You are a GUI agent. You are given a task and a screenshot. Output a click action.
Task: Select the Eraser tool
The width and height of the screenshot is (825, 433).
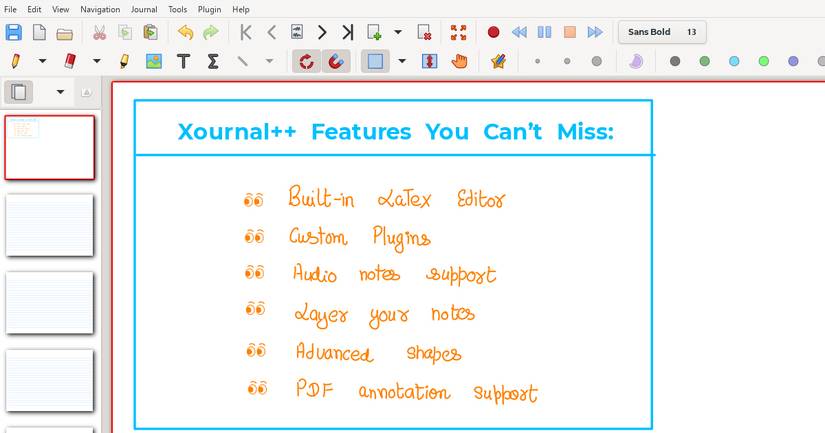pyautogui.click(x=70, y=61)
